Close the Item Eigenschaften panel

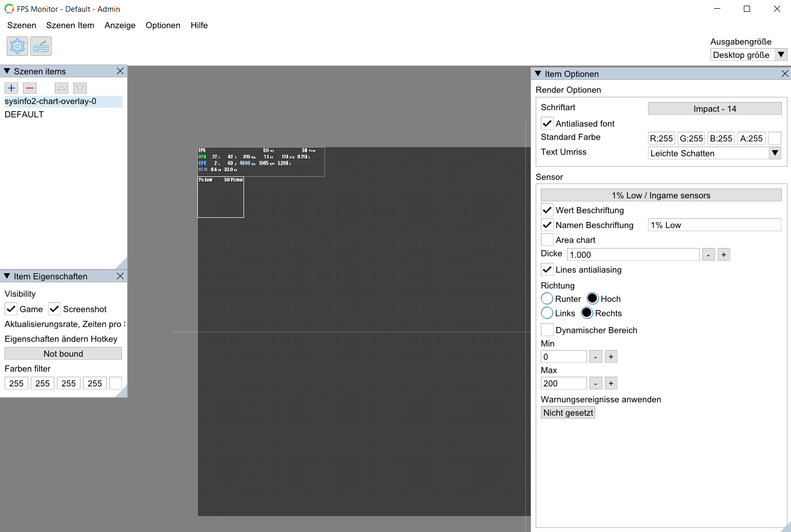[x=120, y=276]
